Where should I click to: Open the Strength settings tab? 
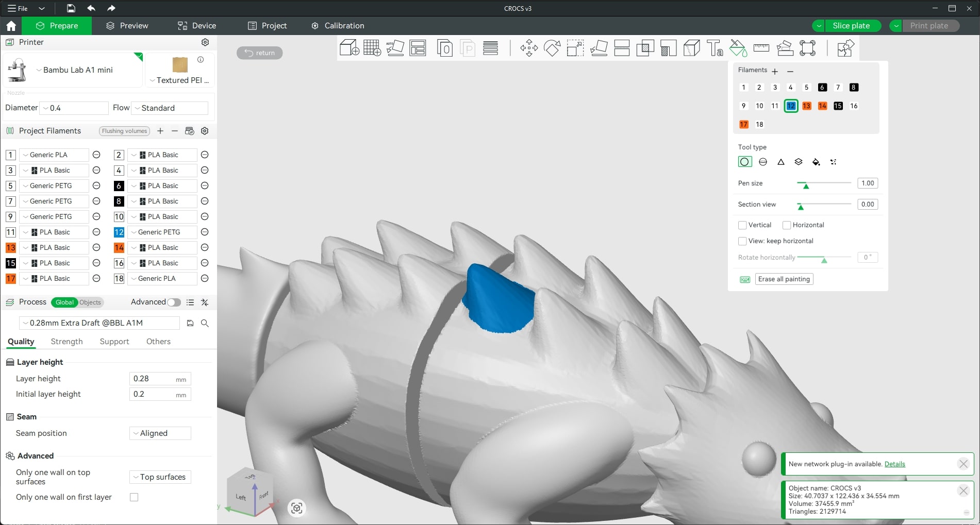(67, 342)
